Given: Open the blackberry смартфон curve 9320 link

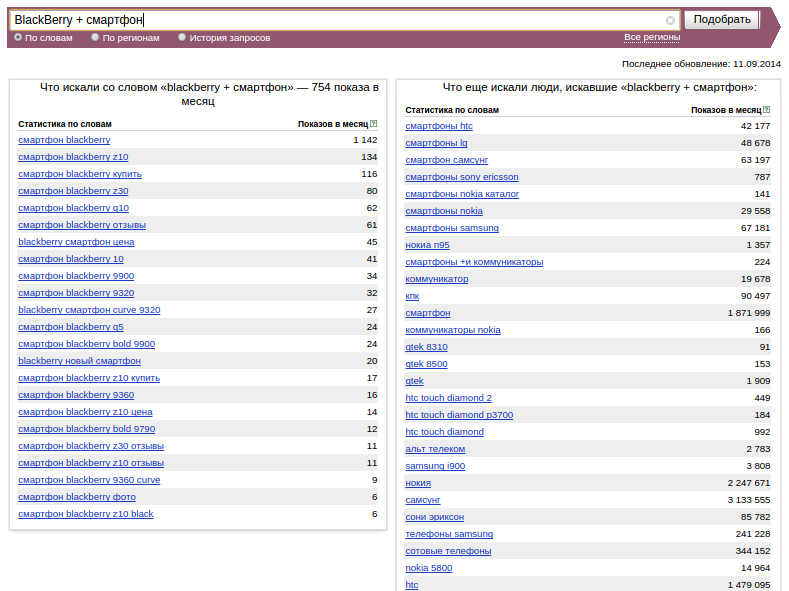Looking at the screenshot, I should [89, 310].
